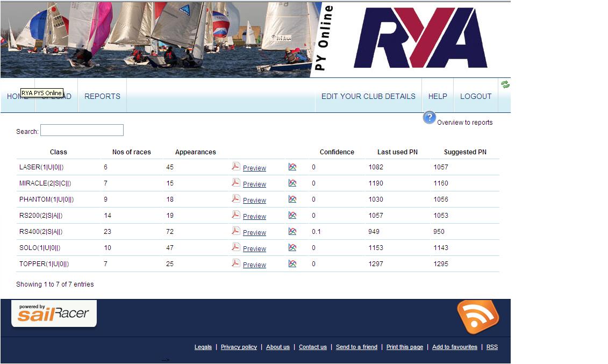Open the Legals footer link

click(203, 347)
